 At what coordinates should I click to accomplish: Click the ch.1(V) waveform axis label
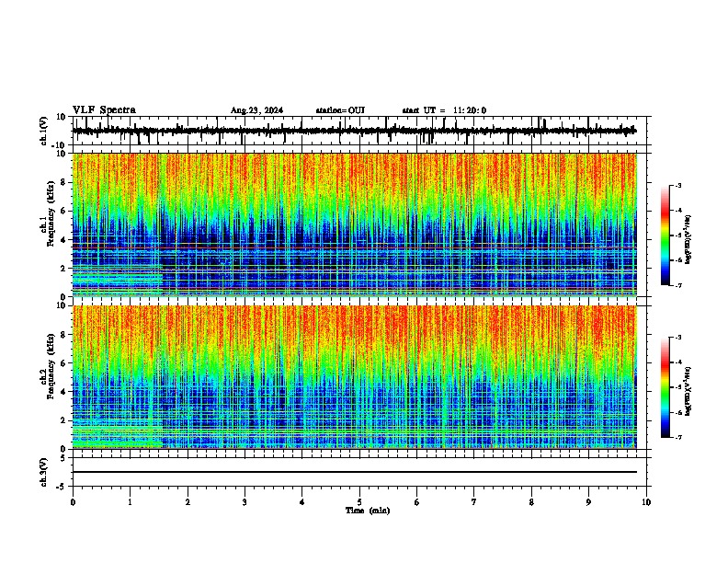[x=44, y=131]
